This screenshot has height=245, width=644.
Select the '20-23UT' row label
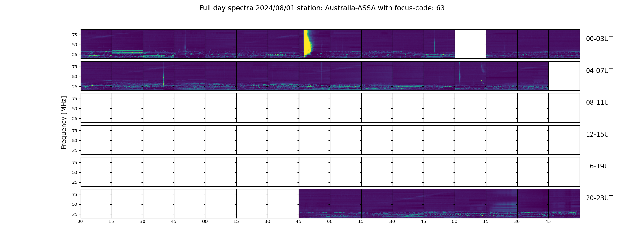tap(599, 198)
